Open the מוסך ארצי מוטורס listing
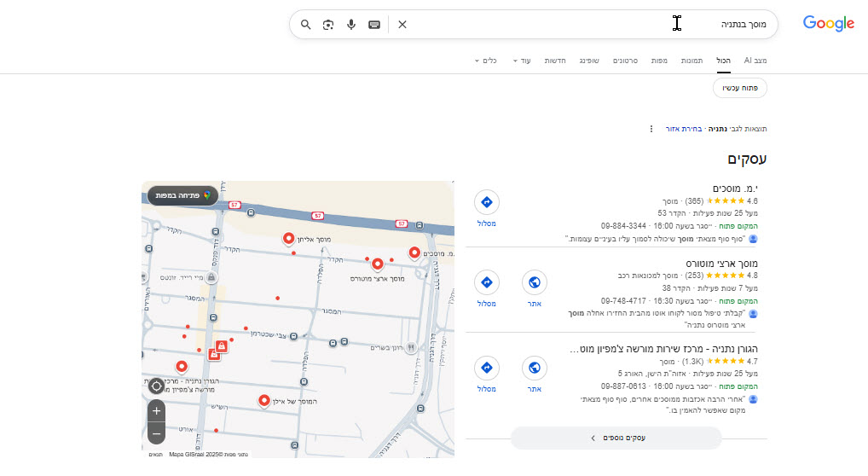 click(x=722, y=264)
